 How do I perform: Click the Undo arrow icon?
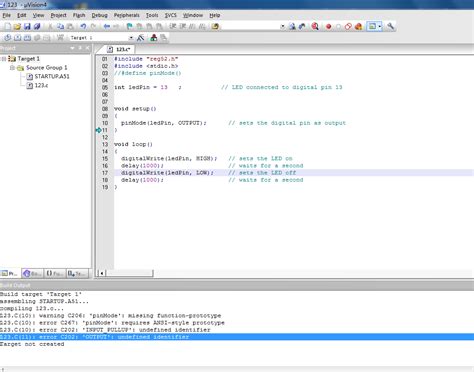tap(83, 26)
